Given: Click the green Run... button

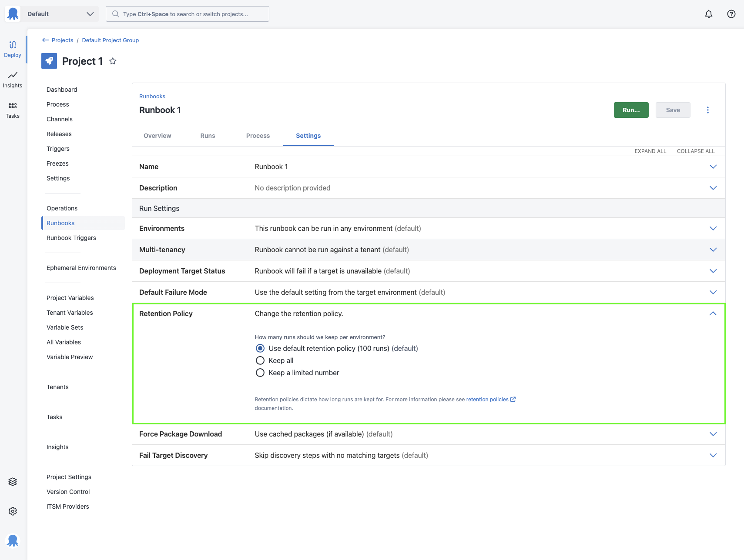Looking at the screenshot, I should (x=631, y=110).
